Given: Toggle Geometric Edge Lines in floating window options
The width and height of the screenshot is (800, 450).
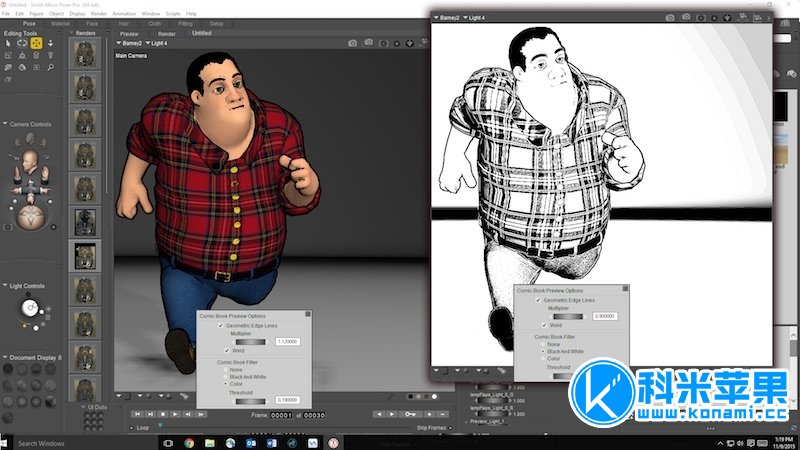Looking at the screenshot, I should 538,301.
